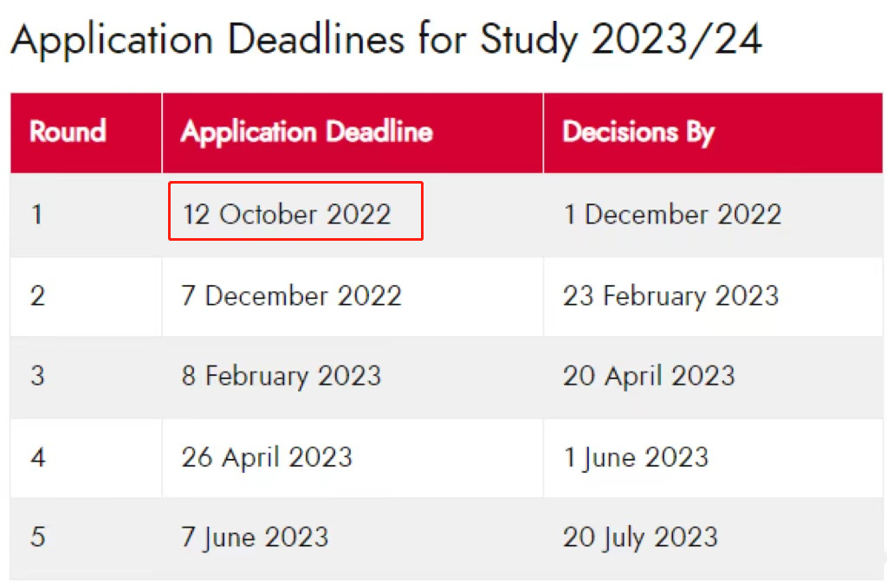Image resolution: width=887 pixels, height=588 pixels.
Task: Click the '7 June 2023' deadline cell
Action: [255, 536]
